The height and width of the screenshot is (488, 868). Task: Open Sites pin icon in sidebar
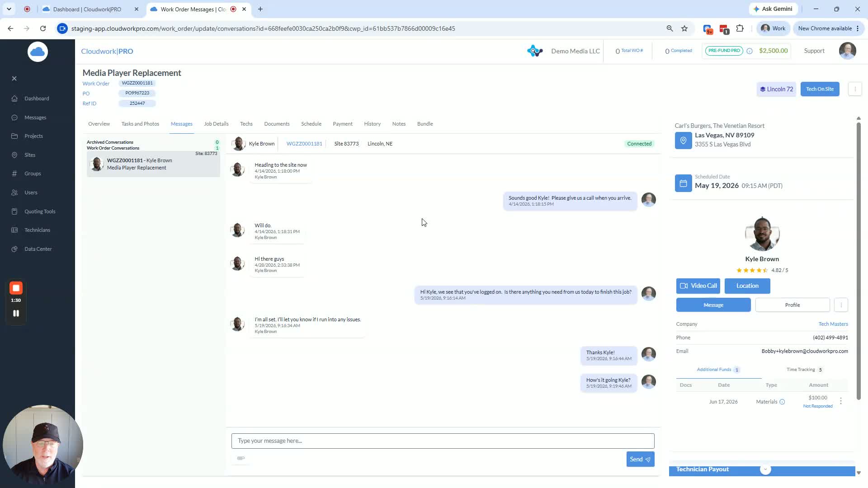14,155
